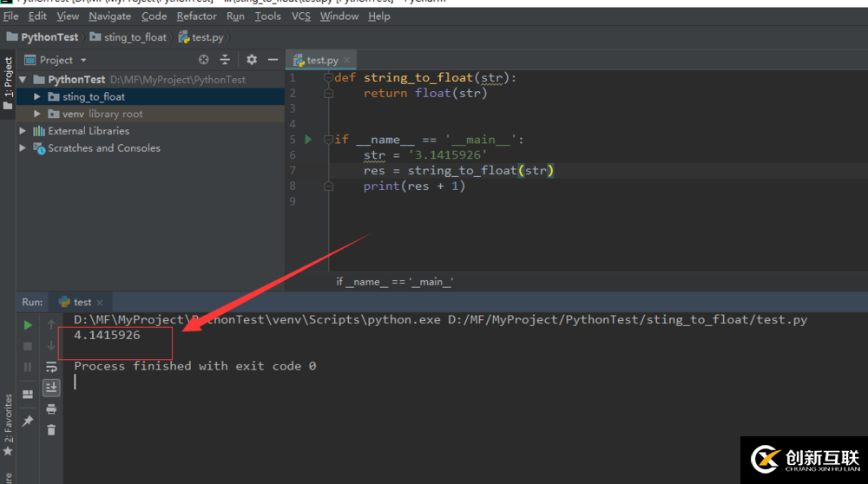Click the down stack trace arrow
The width and height of the screenshot is (868, 484).
point(51,346)
